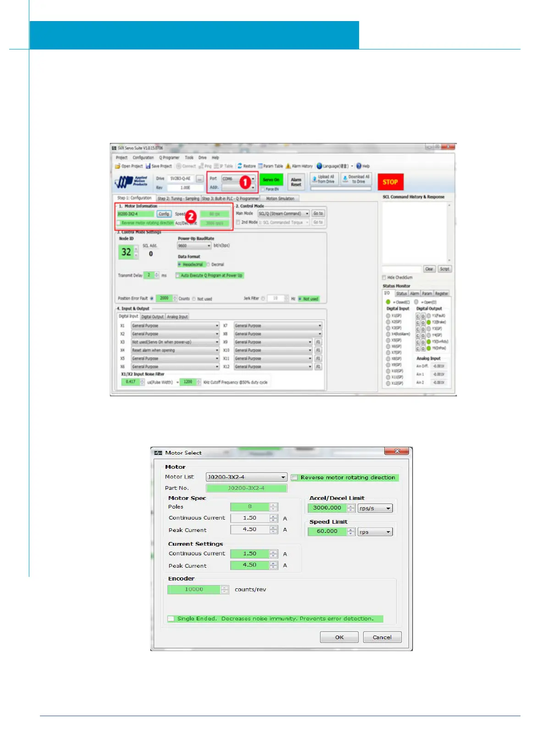Switch to Step 2: Tuning - Sampling tab

178,198
